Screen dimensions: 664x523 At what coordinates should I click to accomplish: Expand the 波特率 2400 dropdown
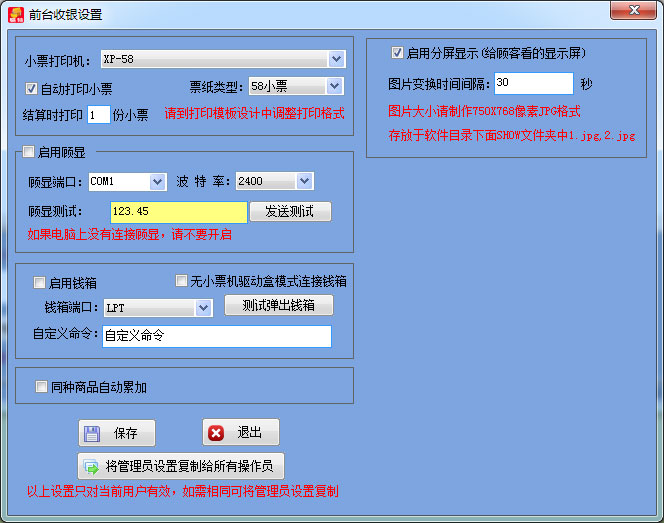304,182
